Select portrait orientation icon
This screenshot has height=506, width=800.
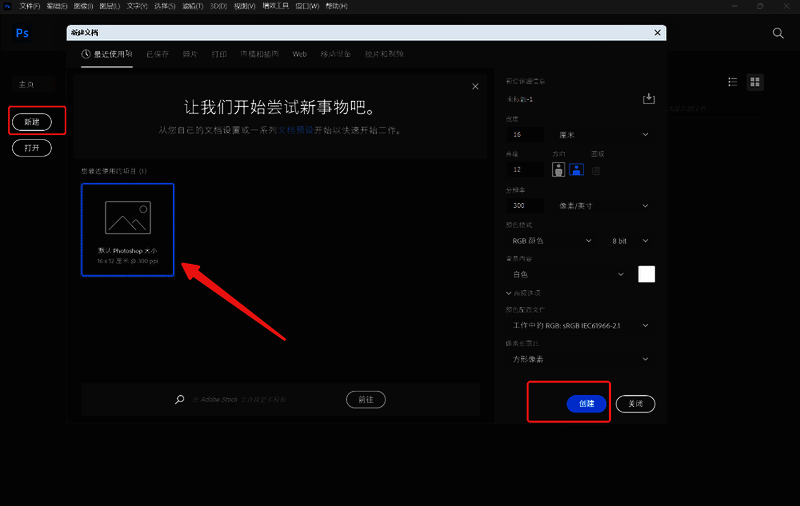tap(558, 169)
